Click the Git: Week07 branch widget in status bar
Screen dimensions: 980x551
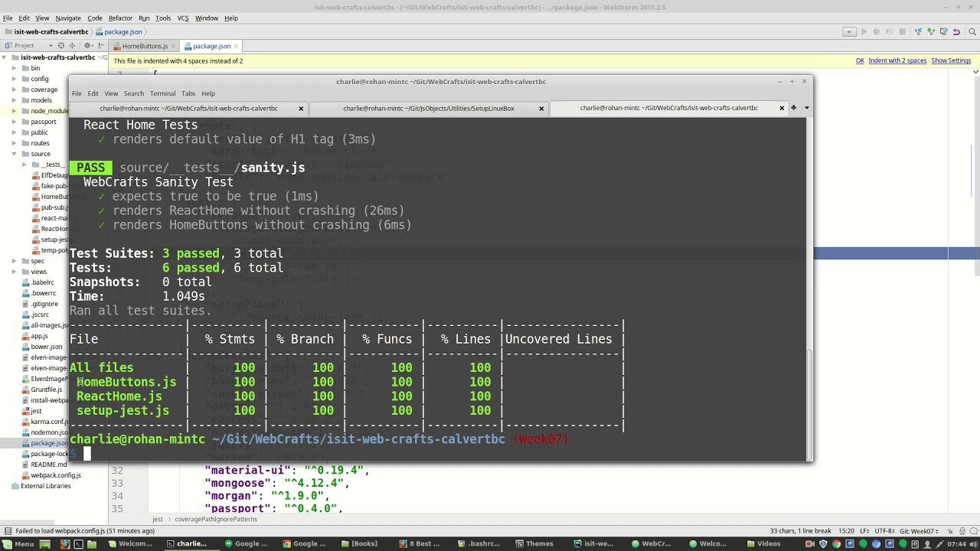pyautogui.click(x=920, y=531)
